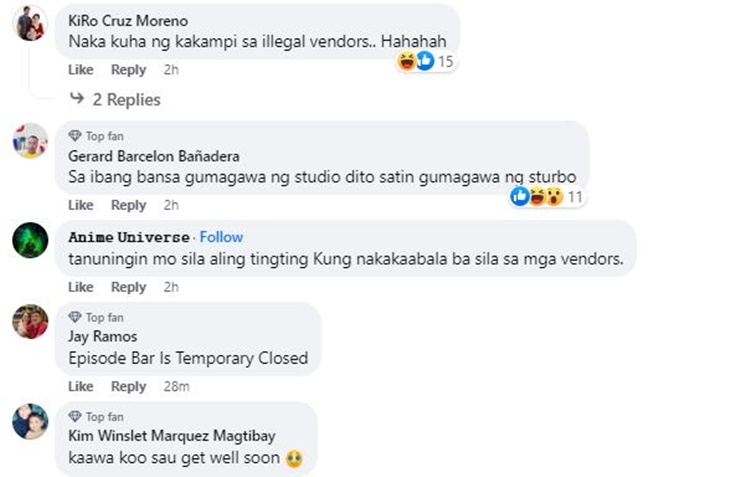Viewport: 750px width, 477px height.
Task: Click the 28m timestamp on Jay Ramos's comment
Action: (176, 387)
